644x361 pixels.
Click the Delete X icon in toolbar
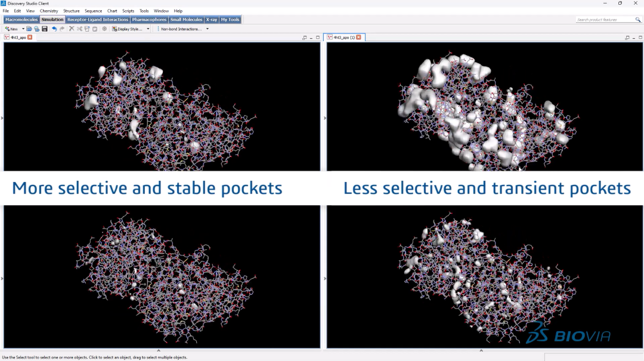click(x=72, y=29)
